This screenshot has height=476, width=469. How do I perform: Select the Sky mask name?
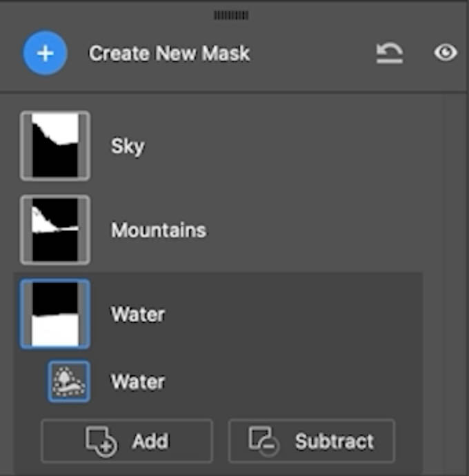pos(128,147)
